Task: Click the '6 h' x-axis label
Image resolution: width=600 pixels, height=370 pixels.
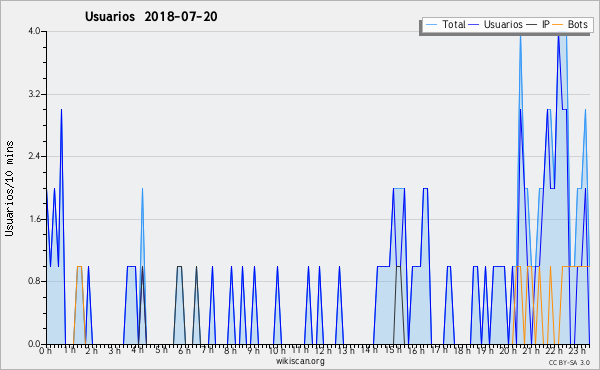Action: click(184, 351)
